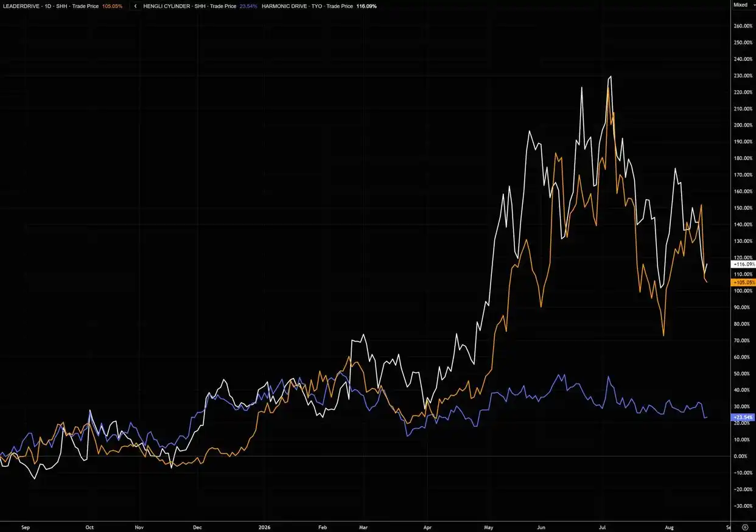Click LEADERDRIVE orange 105.05% legend value
Image resolution: width=756 pixels, height=532 pixels.
[113, 6]
